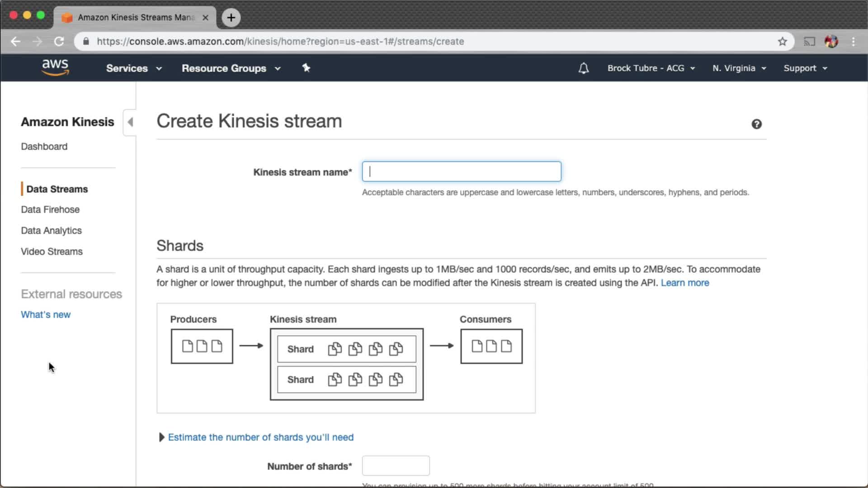Click the pin shortcuts icon in navbar

[x=306, y=68]
